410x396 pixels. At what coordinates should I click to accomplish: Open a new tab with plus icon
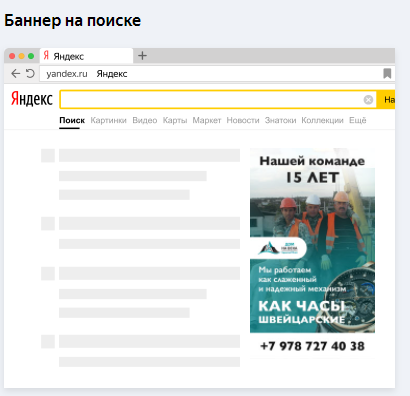[142, 56]
